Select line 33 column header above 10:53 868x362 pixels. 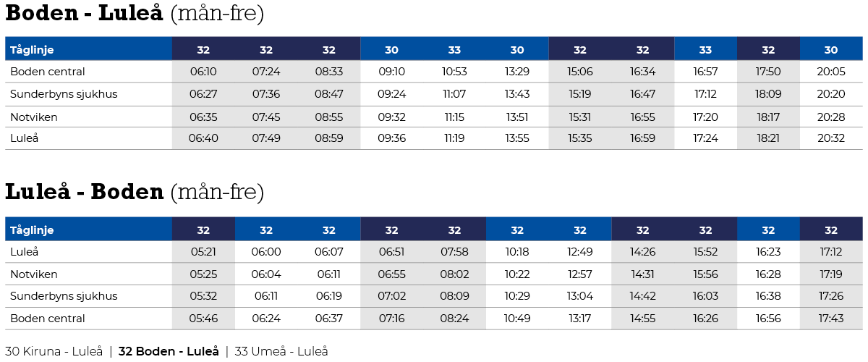tap(454, 50)
